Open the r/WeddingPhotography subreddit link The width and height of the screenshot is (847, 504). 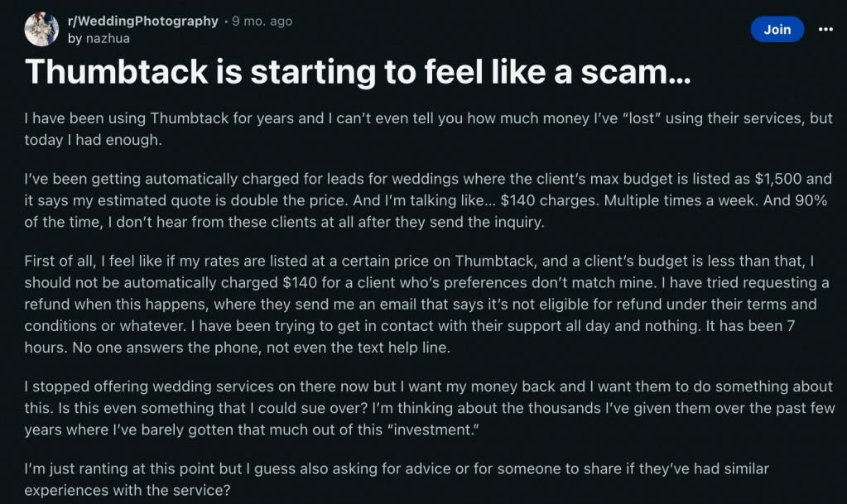click(142, 21)
